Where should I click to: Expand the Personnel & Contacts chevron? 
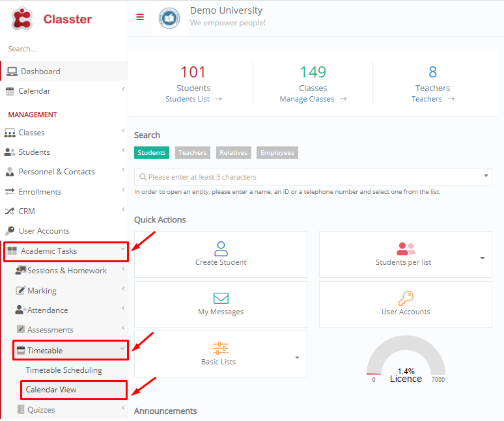pyautogui.click(x=123, y=170)
